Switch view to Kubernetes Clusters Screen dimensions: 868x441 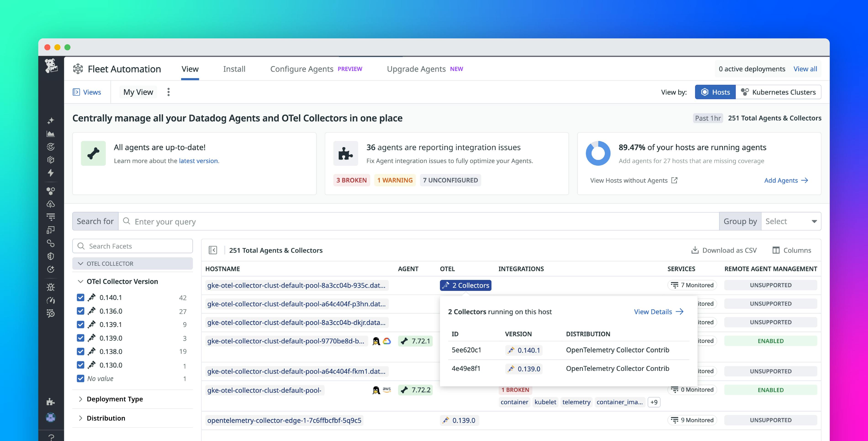779,92
